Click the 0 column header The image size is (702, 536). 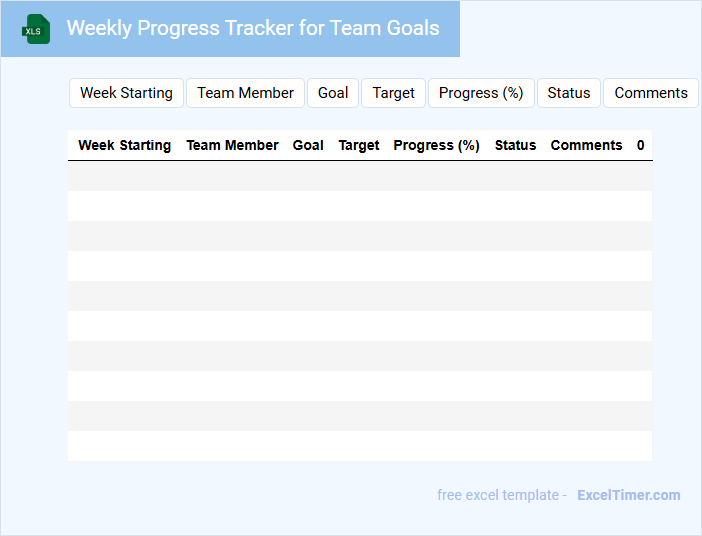pyautogui.click(x=640, y=145)
